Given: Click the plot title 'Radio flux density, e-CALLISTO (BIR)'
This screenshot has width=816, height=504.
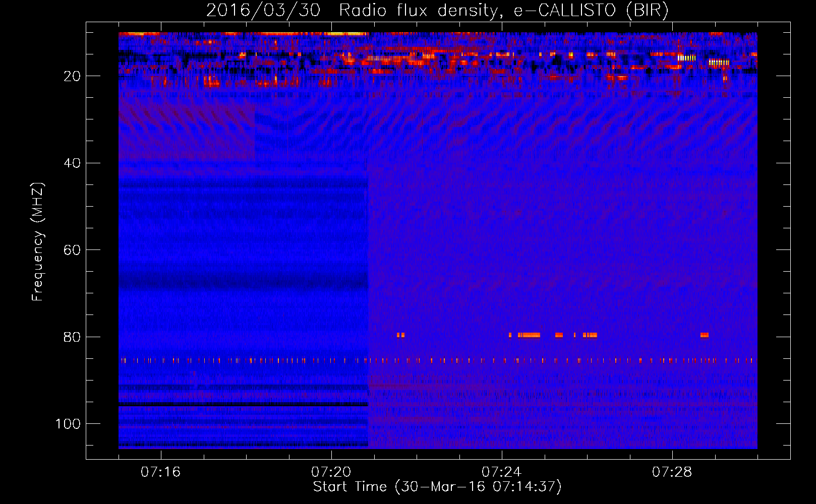Looking at the screenshot, I should (504, 11).
